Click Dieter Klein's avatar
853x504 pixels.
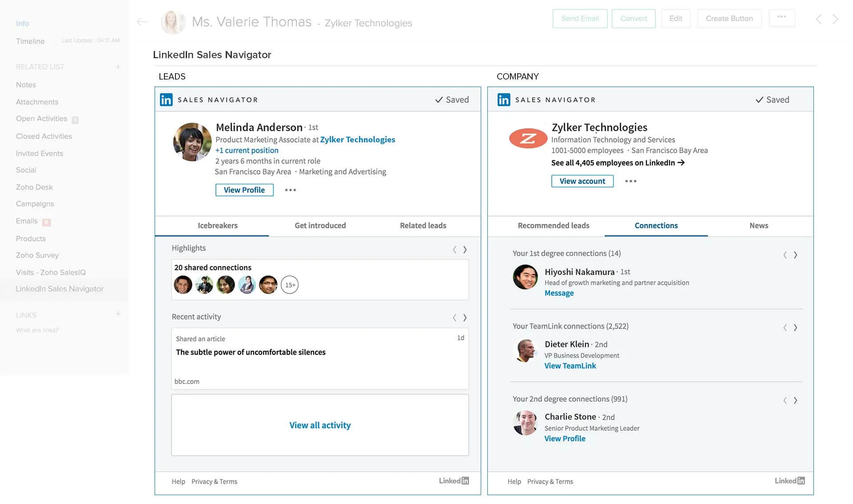coord(525,350)
